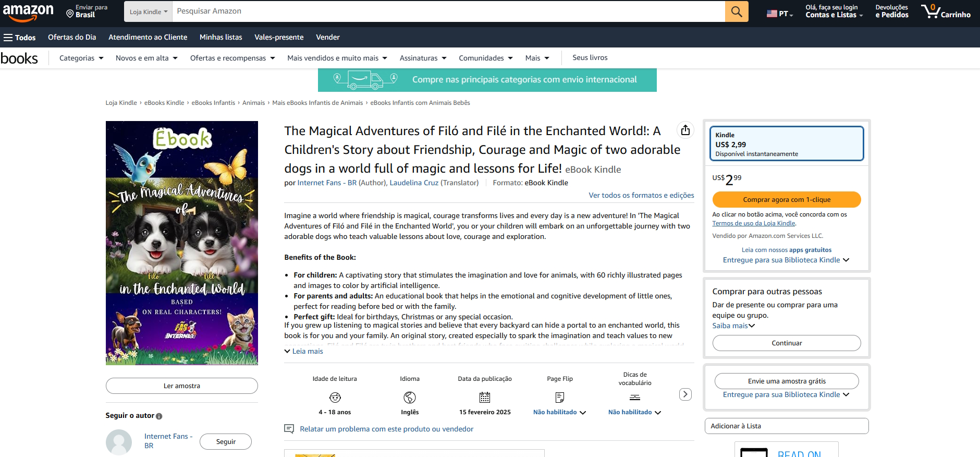980x457 pixels.
Task: Open Vales-presente
Action: click(x=279, y=37)
